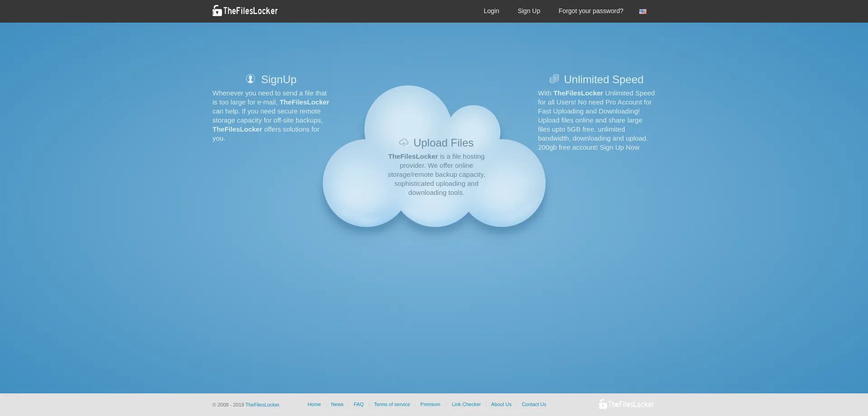Click the Unlimited Speed heading

[604, 80]
